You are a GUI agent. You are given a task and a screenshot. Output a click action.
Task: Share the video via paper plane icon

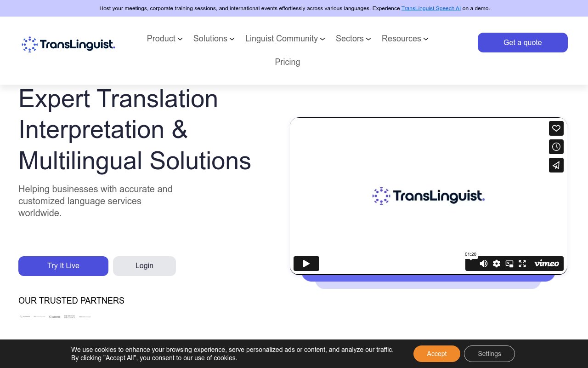pyautogui.click(x=556, y=165)
